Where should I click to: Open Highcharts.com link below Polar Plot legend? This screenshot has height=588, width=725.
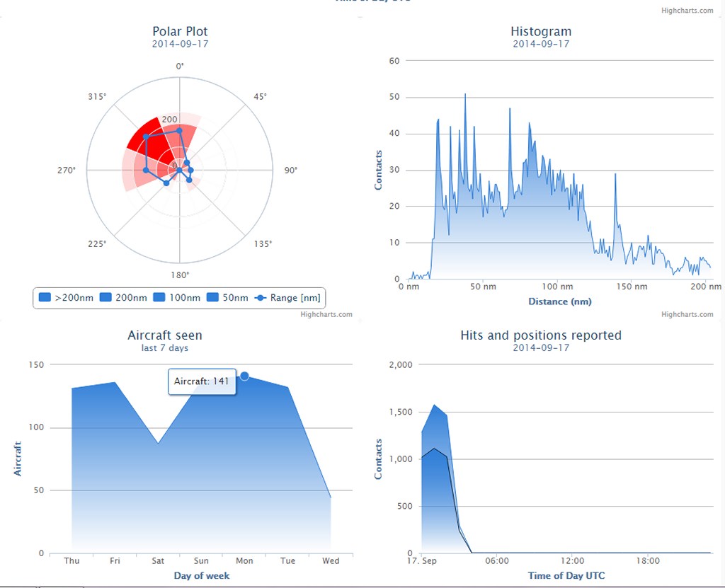click(326, 314)
